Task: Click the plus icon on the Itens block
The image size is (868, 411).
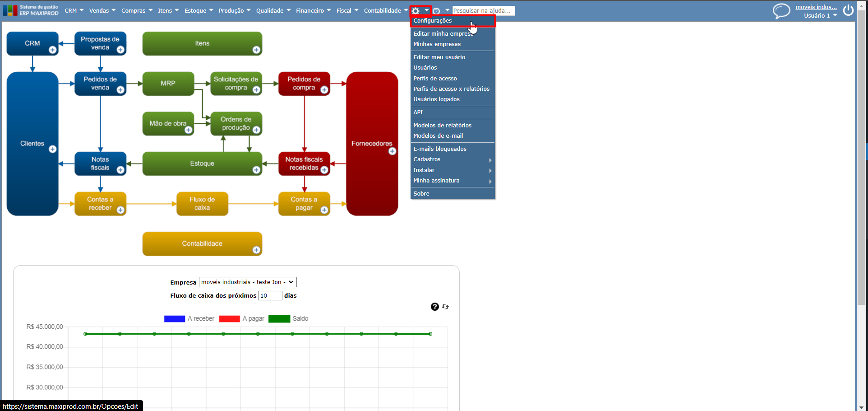Action: [256, 50]
